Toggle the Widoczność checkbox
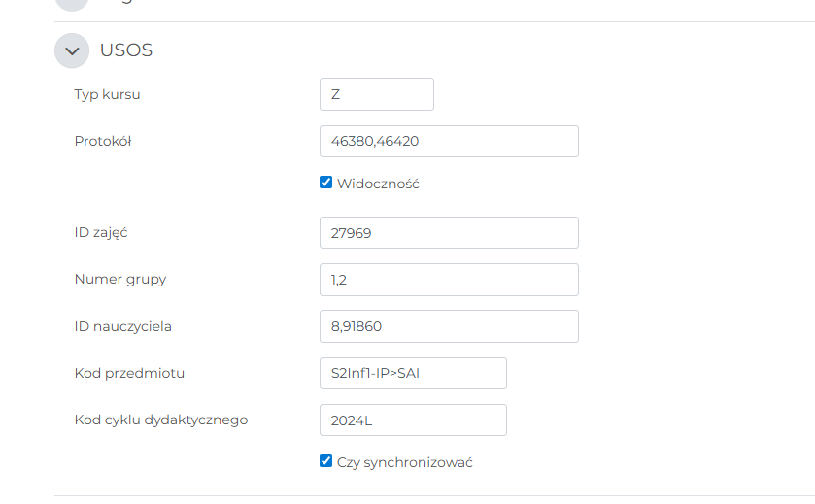 point(326,183)
